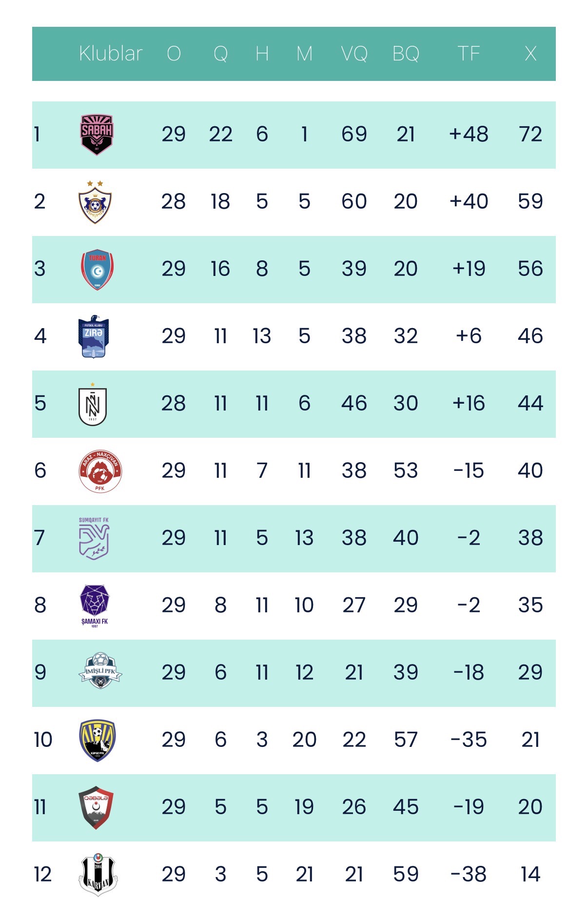The width and height of the screenshot is (588, 899).
Task: Select the Sumqayıt FK logo
Action: (x=94, y=538)
